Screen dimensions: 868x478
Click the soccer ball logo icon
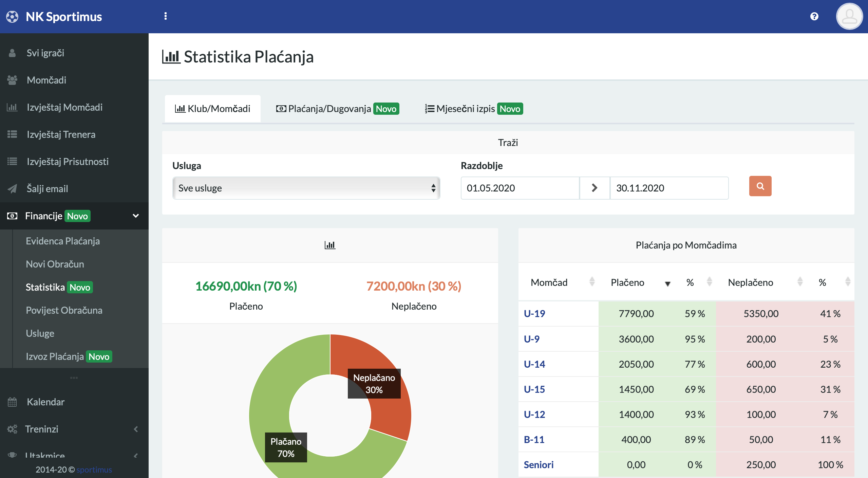coord(12,17)
